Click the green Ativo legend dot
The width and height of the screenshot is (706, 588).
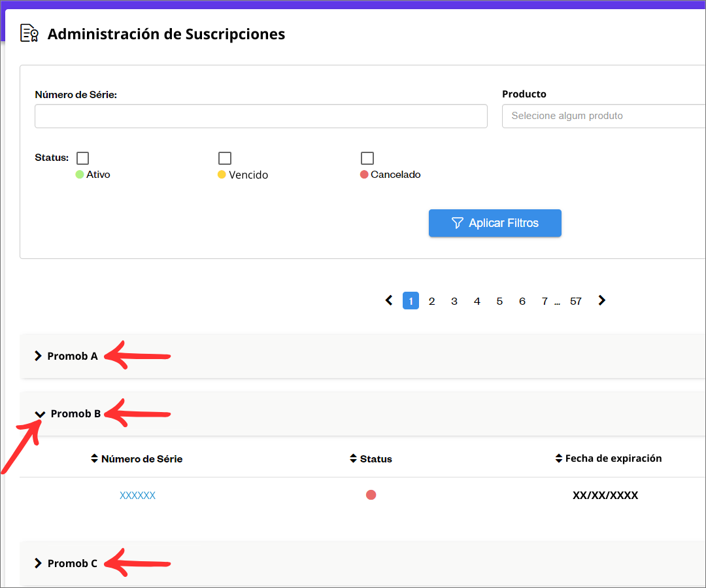point(80,175)
